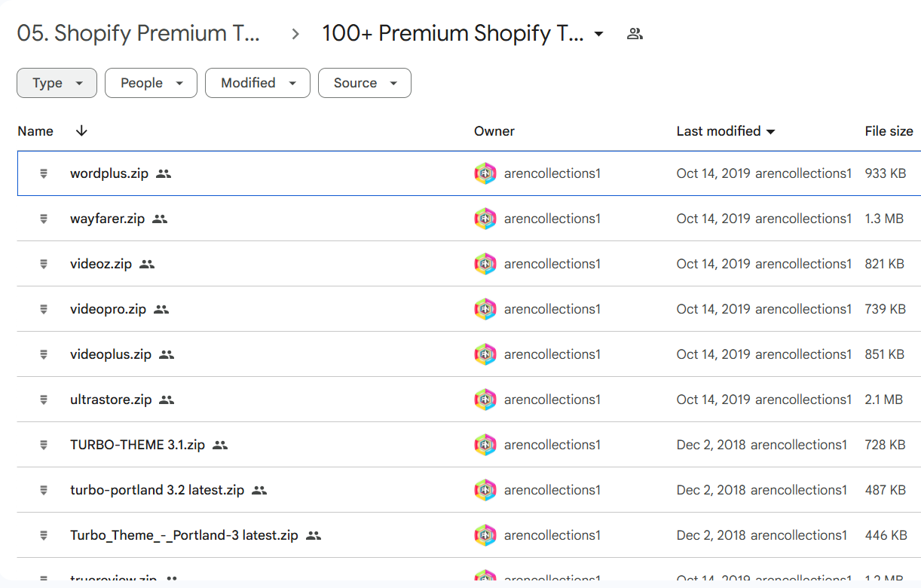This screenshot has width=921, height=588.
Task: Click the shared icon after turbo-portland 3.2 latest.zip
Action: [259, 490]
